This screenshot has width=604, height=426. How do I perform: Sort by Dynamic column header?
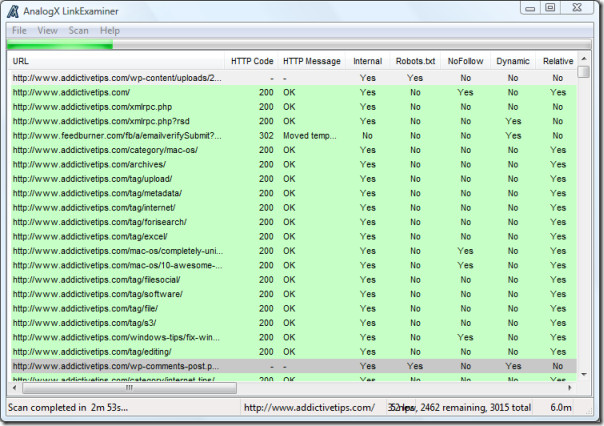tap(513, 61)
